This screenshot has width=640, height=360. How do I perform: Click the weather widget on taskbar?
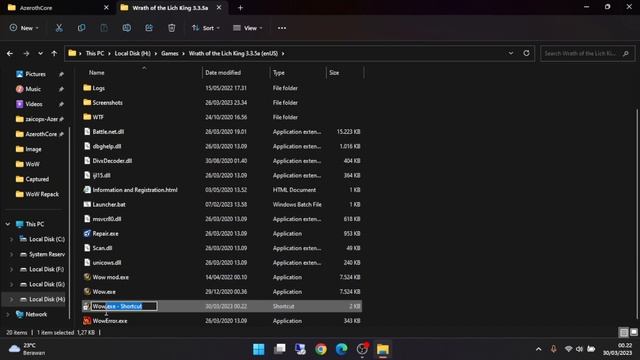[x=27, y=349]
